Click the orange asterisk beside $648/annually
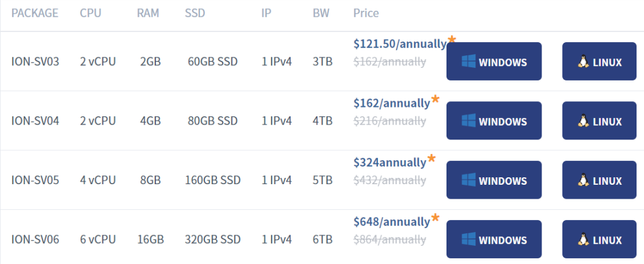The image size is (644, 264). pyautogui.click(x=435, y=217)
